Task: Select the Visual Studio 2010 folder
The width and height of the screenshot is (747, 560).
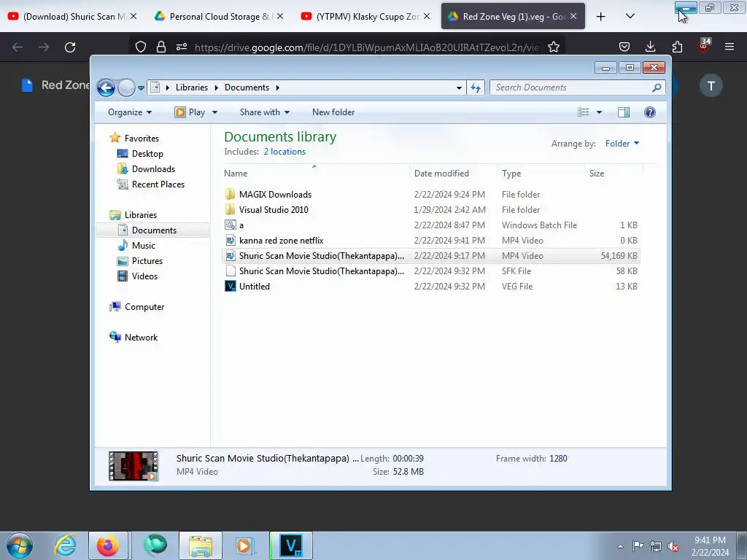Action: (x=431, y=209)
